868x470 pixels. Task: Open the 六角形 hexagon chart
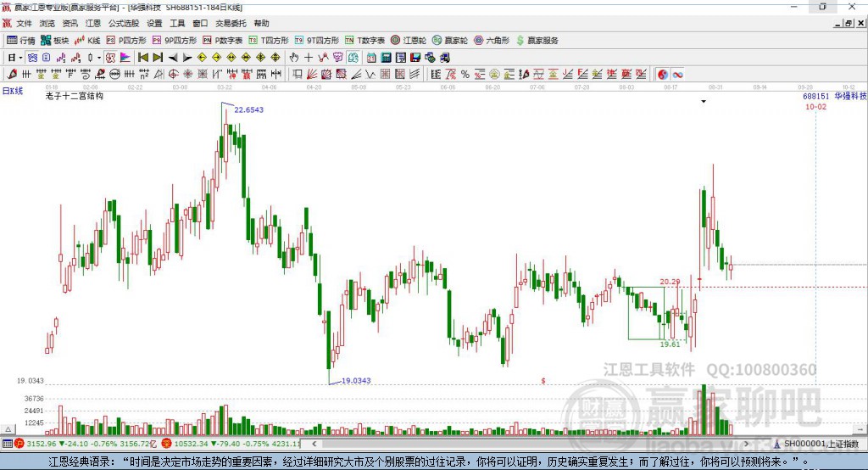pos(492,41)
